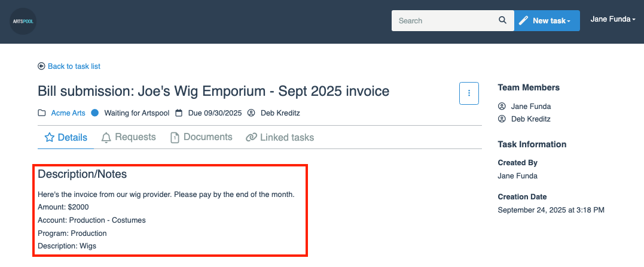The image size is (644, 267).
Task: Click the Waiting for Artspool status
Action: [x=136, y=113]
